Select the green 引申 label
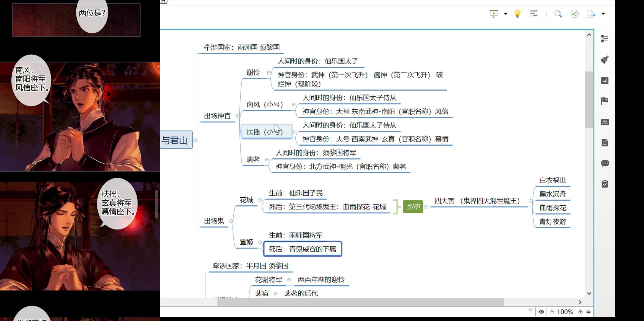 click(413, 207)
